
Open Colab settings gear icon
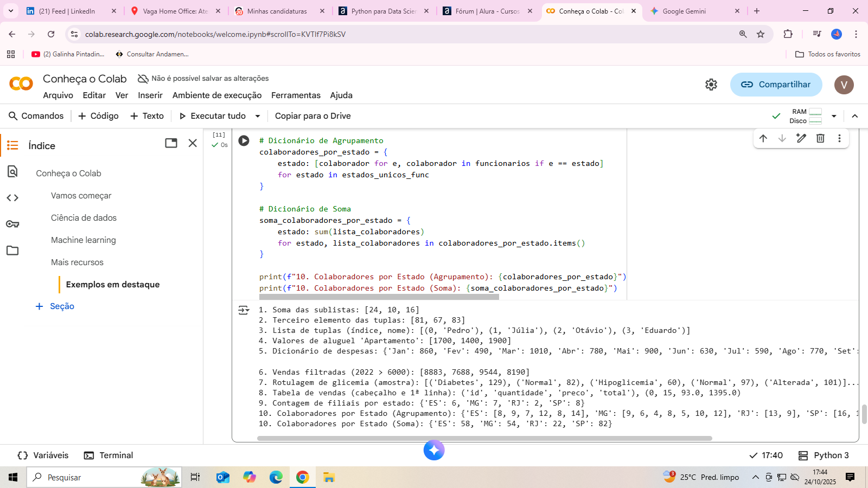711,85
